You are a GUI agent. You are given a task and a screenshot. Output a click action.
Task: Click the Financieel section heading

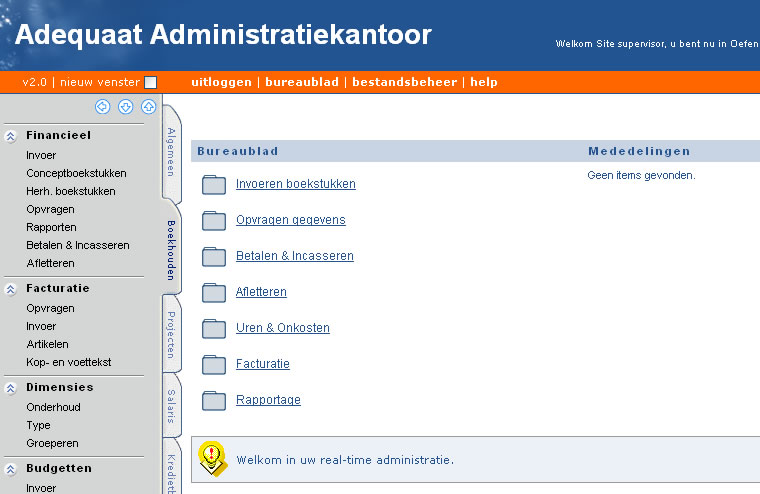[x=58, y=135]
